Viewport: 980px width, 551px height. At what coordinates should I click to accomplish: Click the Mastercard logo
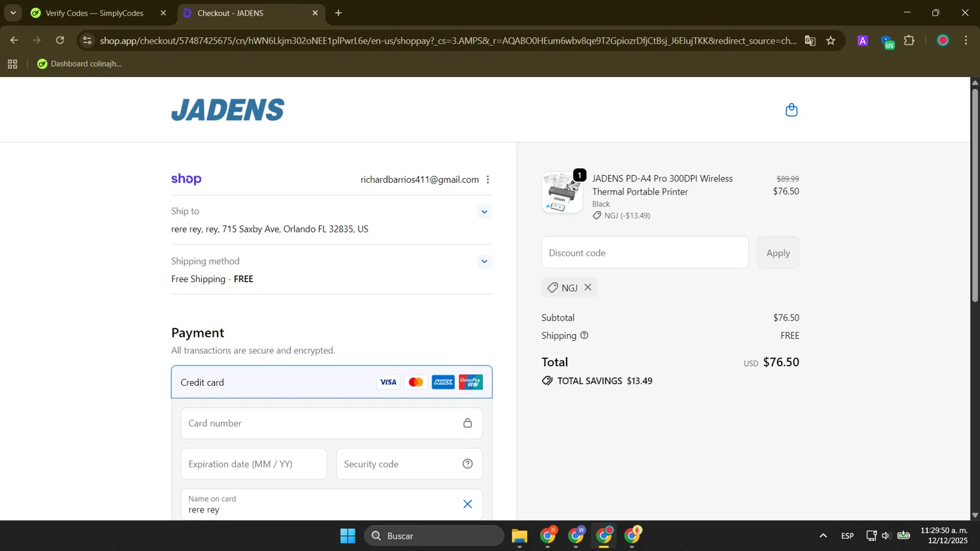click(416, 382)
